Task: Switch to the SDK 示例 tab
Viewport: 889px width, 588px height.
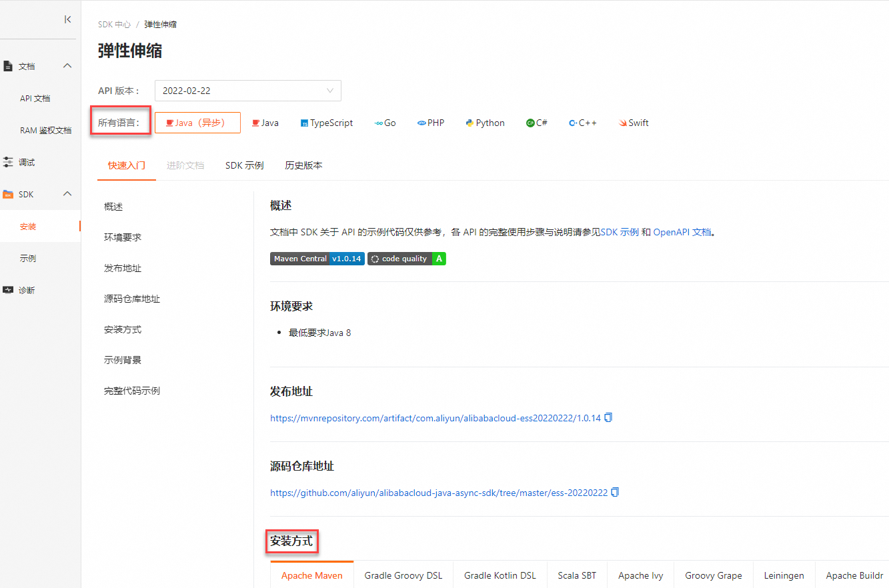Action: point(245,165)
